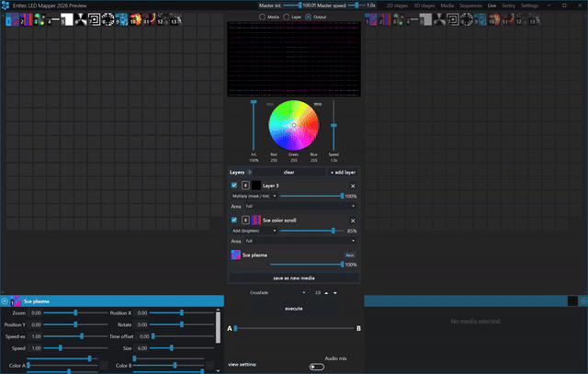Open Sce color scroll Area dropdown

(x=300, y=241)
